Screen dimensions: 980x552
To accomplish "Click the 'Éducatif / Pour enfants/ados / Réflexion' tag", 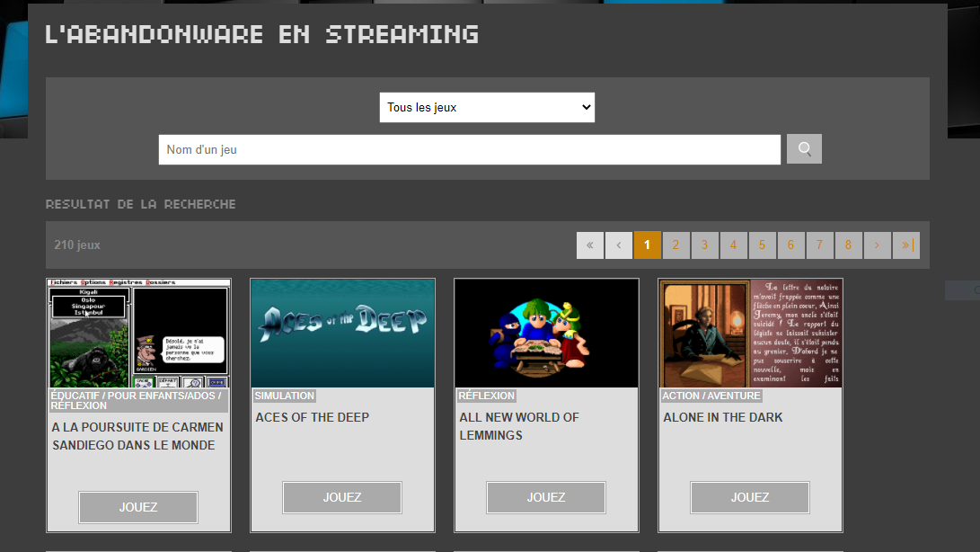I will pos(137,401).
